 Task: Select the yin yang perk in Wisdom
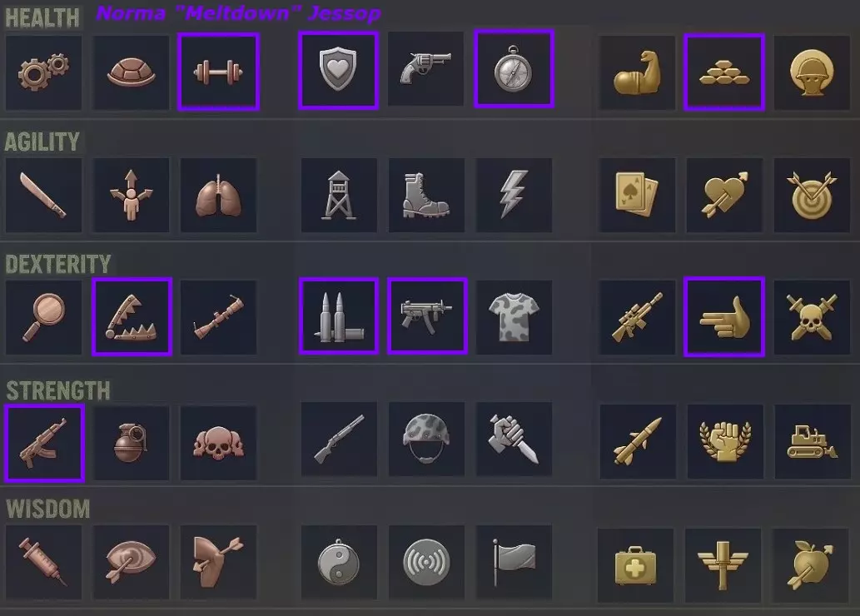(339, 562)
